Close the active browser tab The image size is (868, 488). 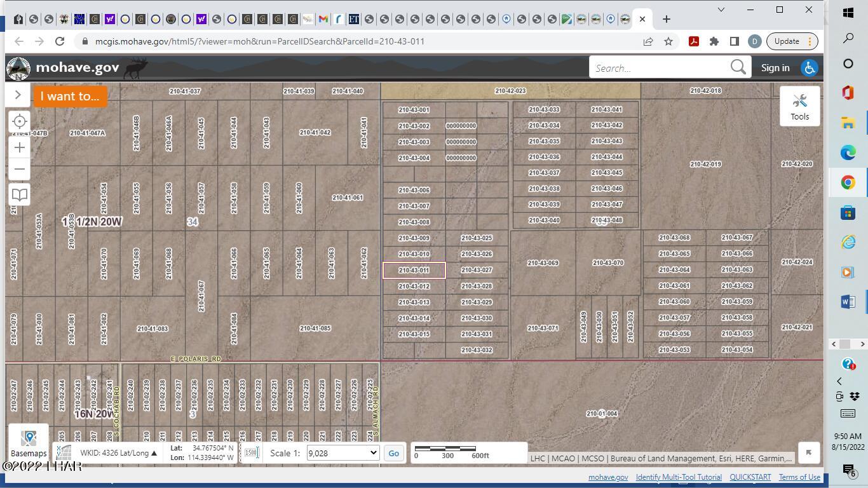click(642, 19)
